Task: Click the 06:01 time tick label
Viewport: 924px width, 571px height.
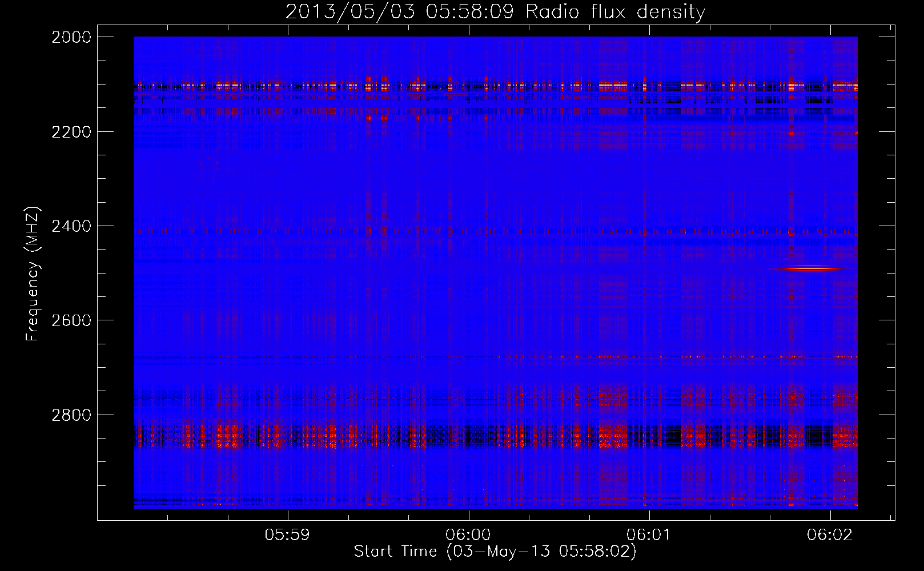Action: coord(649,535)
